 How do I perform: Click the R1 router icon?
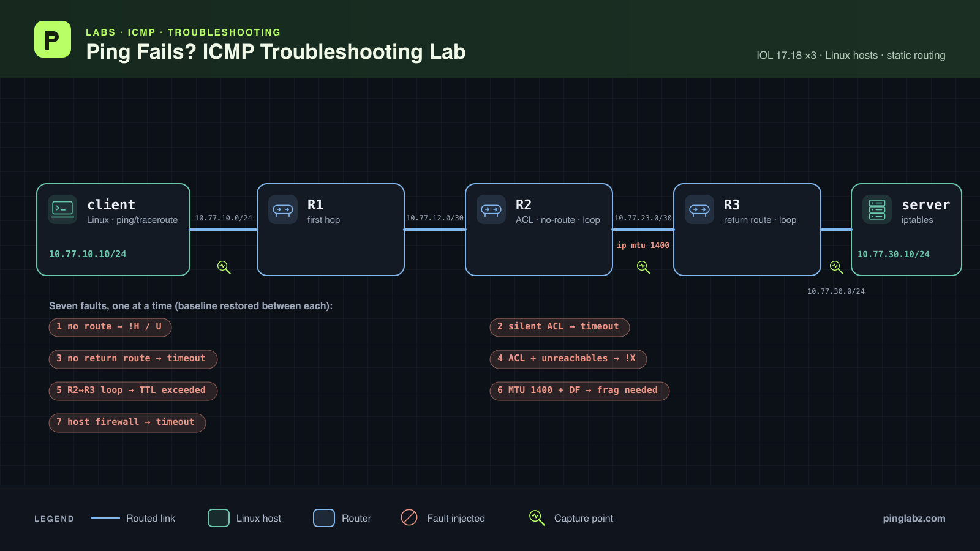[283, 209]
